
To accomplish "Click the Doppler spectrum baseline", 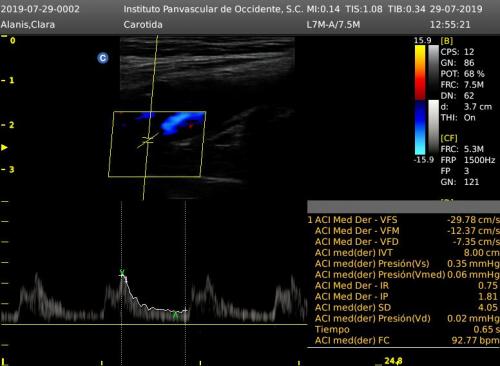I will (x=153, y=324).
